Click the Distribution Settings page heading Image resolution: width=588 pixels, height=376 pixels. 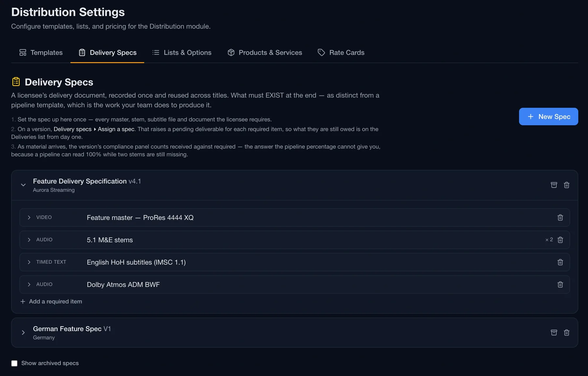tap(68, 12)
